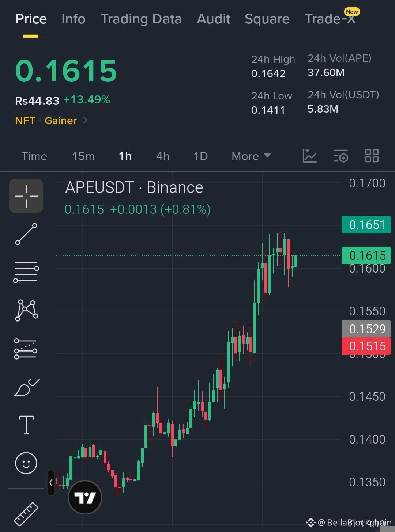This screenshot has width=395, height=532.
Task: Click the red 0.1515 price label
Action: 366,346
